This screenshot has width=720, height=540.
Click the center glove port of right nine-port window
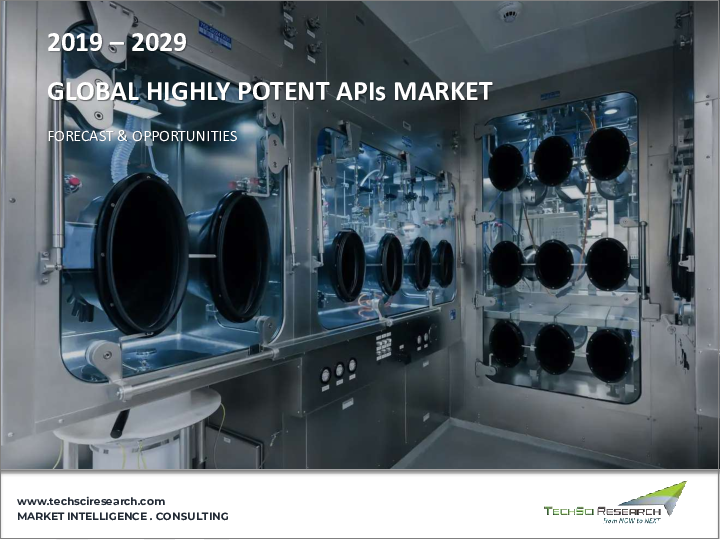(554, 264)
